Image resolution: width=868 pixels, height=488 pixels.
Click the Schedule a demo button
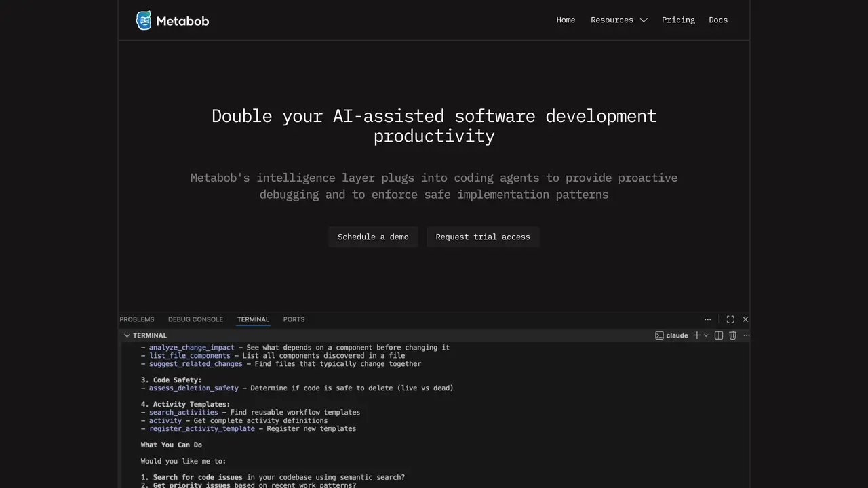373,237
